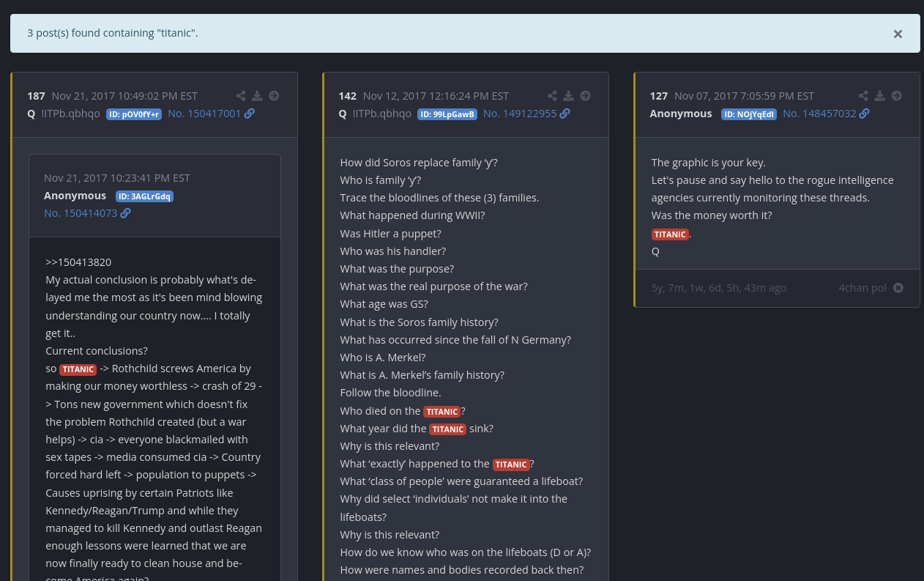The height and width of the screenshot is (581, 924).
Task: Click timestamp Nov 07, 2017 7:05:59 PM EST
Action: click(x=744, y=96)
